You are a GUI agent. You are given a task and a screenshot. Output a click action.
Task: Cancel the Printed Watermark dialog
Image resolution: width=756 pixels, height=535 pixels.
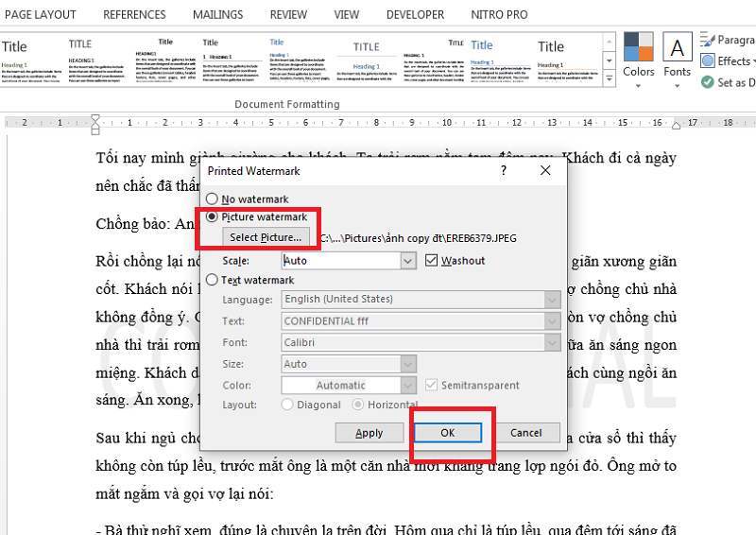pos(526,433)
